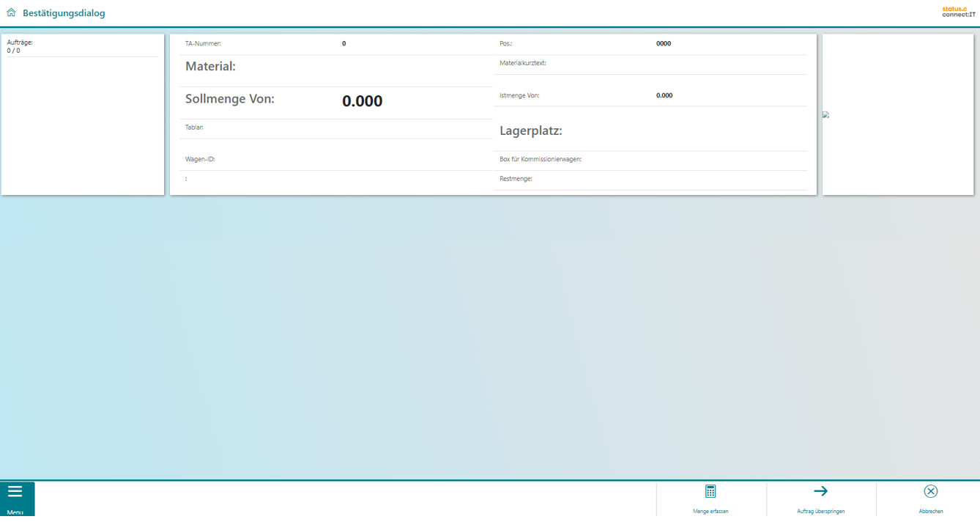Click the Istmenge Von value 0.000

664,96
